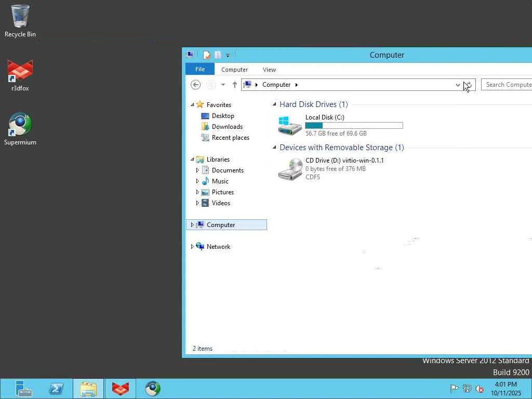This screenshot has width=532, height=399.
Task: Select the CD Drive (D:) disc icon
Action: click(x=290, y=169)
